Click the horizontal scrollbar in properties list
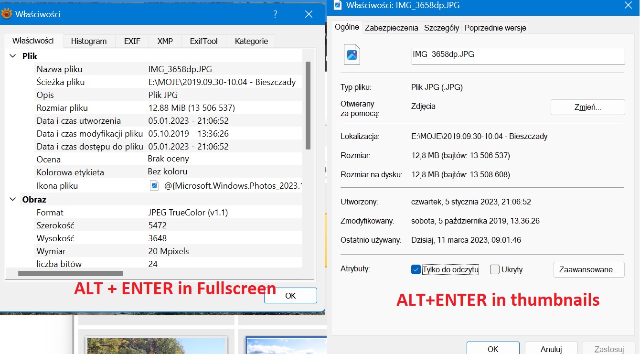Image resolution: width=640 pixels, height=364 pixels. [71, 274]
